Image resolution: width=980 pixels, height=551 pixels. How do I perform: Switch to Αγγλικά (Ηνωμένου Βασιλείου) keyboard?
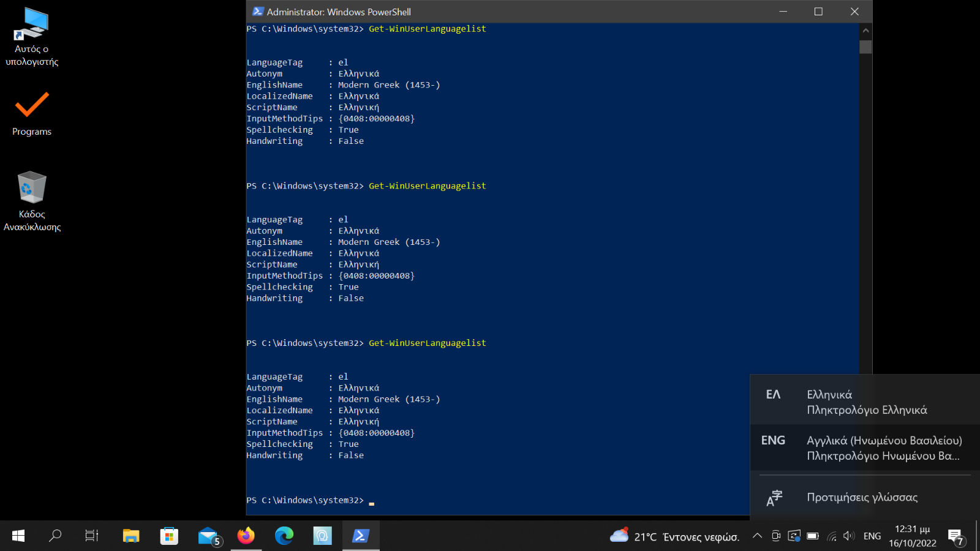[x=865, y=448]
